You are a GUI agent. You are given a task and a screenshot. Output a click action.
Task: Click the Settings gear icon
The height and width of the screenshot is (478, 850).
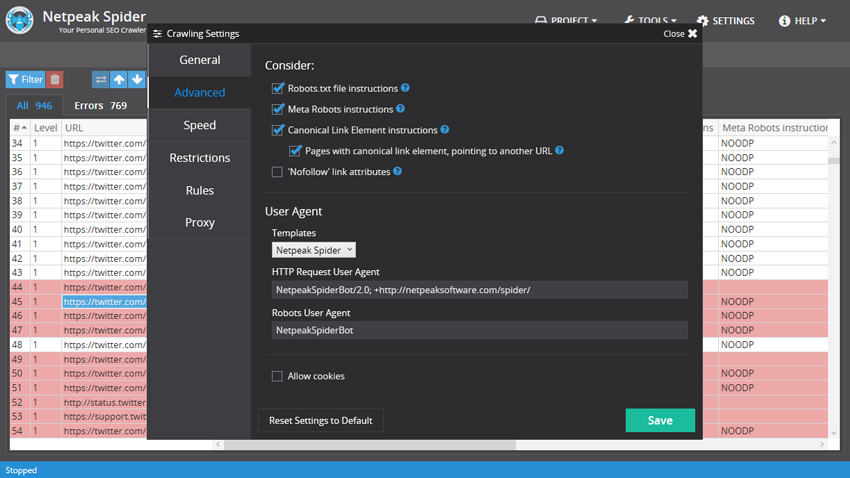pyautogui.click(x=703, y=21)
